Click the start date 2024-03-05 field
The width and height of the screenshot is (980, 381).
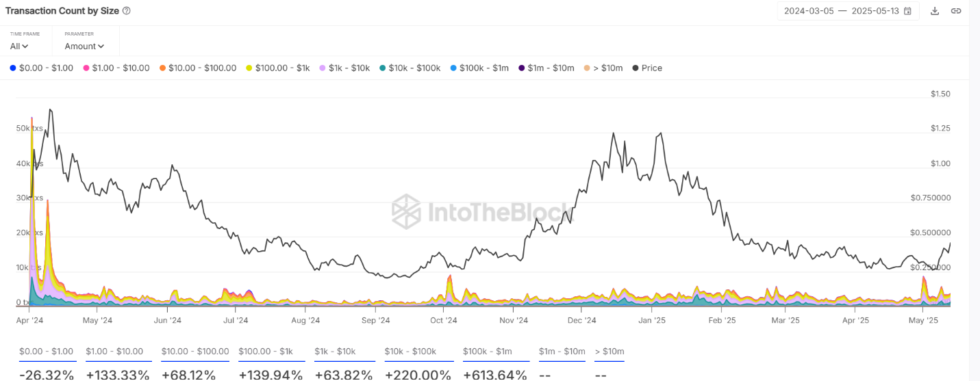tap(809, 11)
